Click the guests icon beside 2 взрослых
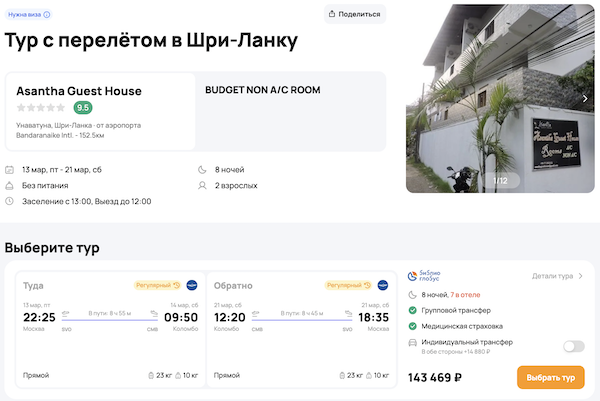 tap(205, 185)
